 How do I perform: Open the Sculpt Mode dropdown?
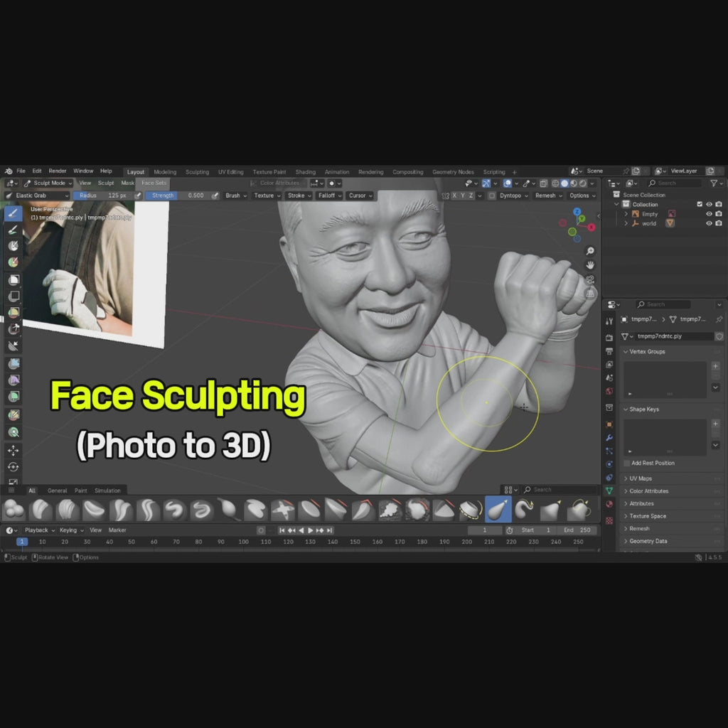[49, 183]
